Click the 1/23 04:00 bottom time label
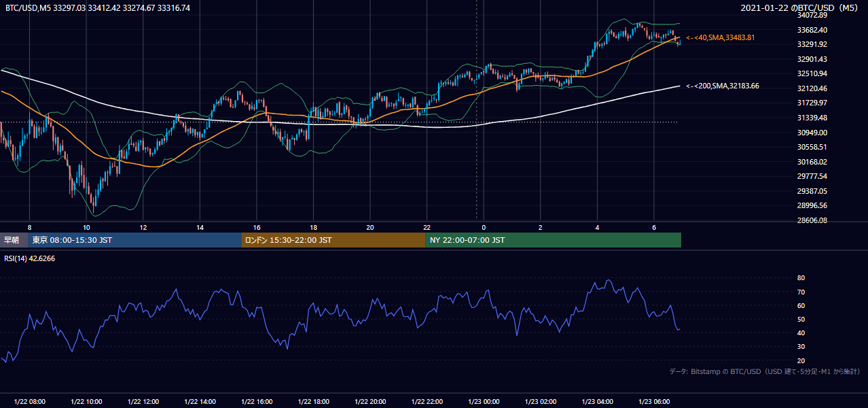 coord(597,402)
